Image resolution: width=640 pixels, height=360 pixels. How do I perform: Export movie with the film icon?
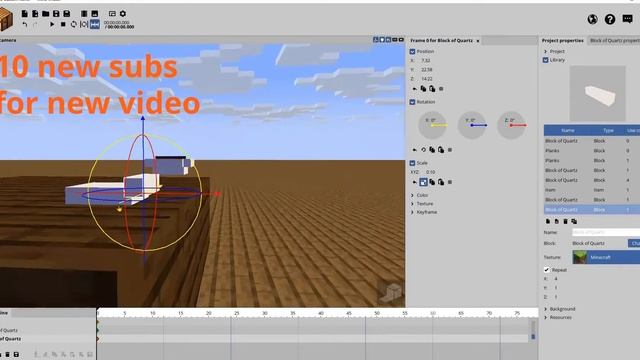coord(84,14)
